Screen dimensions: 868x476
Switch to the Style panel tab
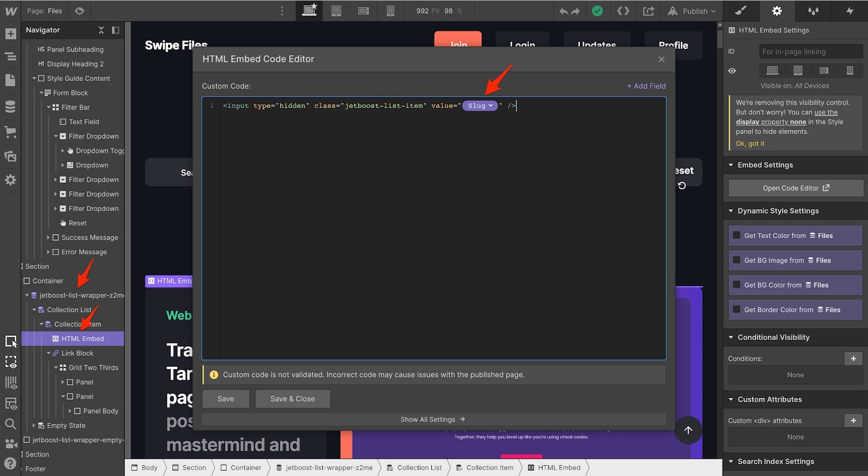coord(741,11)
